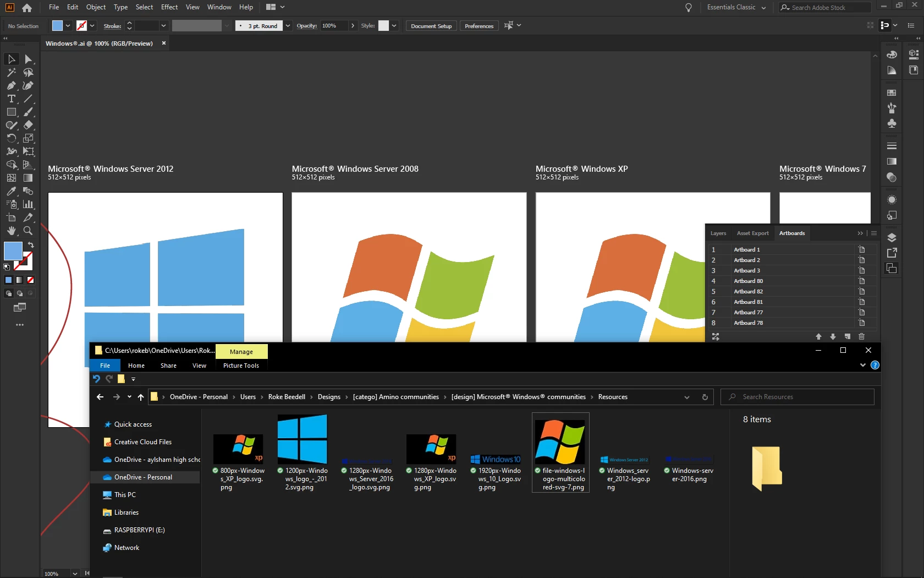Click Document Setup button
924x578 pixels.
pyautogui.click(x=431, y=26)
